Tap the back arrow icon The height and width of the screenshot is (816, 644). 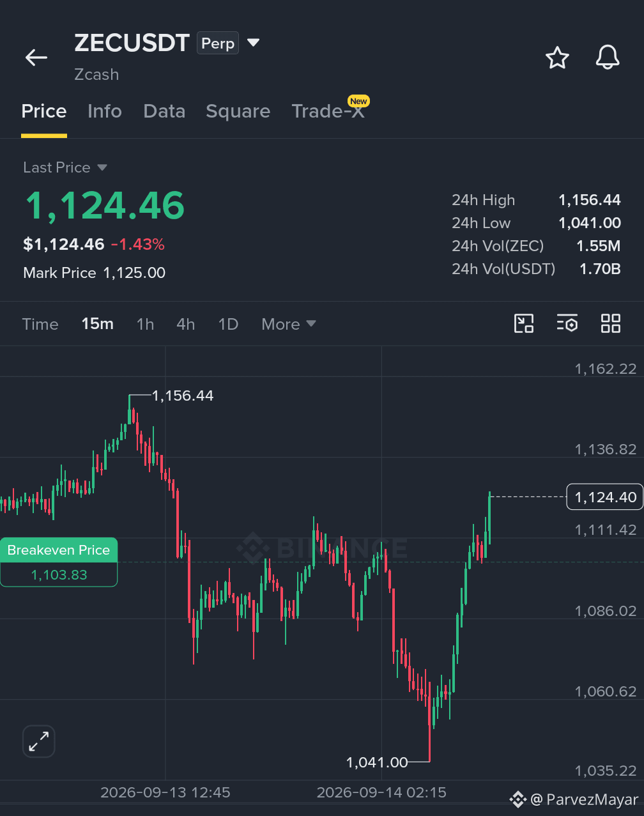pyautogui.click(x=36, y=58)
